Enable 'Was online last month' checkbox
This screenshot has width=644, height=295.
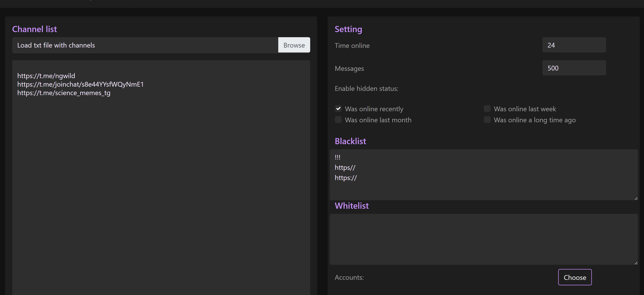tap(338, 120)
